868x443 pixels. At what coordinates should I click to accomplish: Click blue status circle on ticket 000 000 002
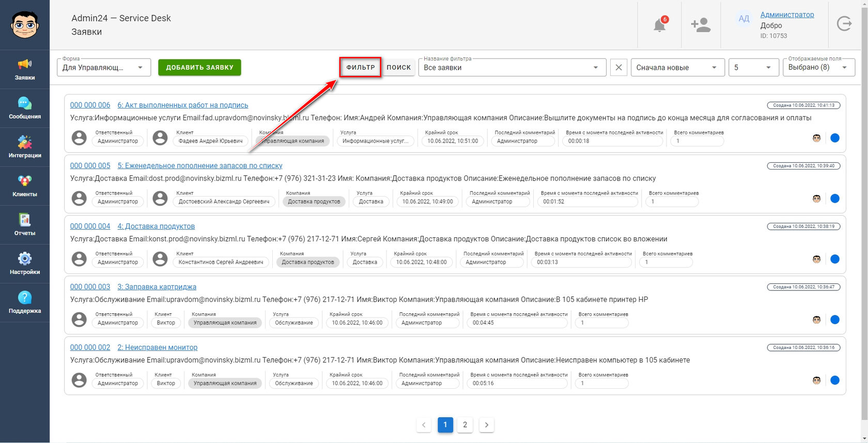[x=835, y=380]
